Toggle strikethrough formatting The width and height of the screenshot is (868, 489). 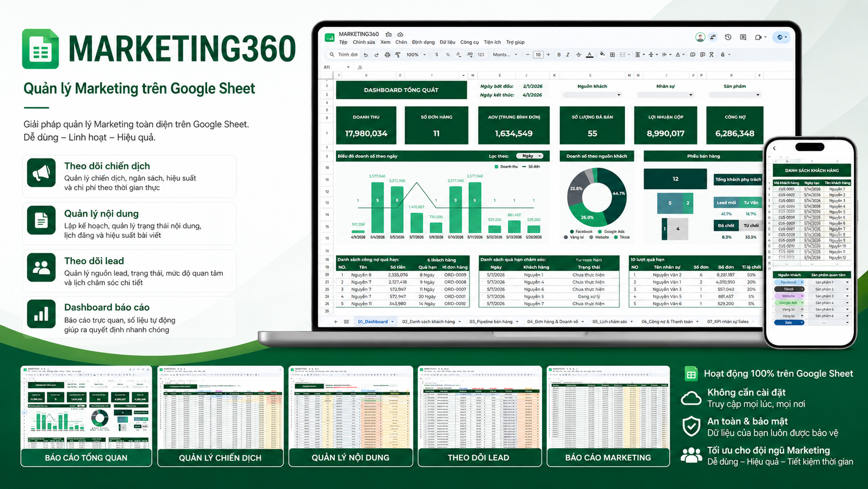point(578,55)
